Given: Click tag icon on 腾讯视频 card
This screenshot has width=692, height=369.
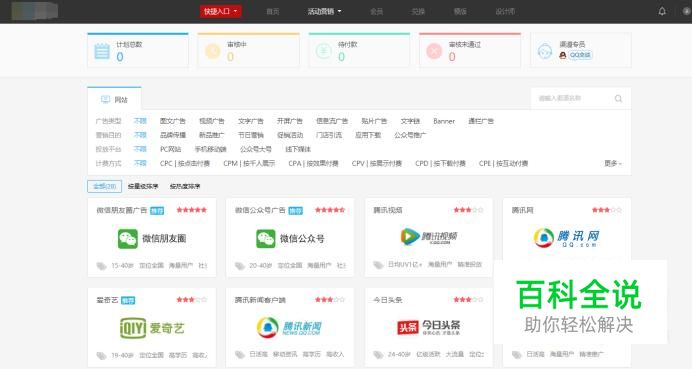Looking at the screenshot, I should click(x=378, y=265).
